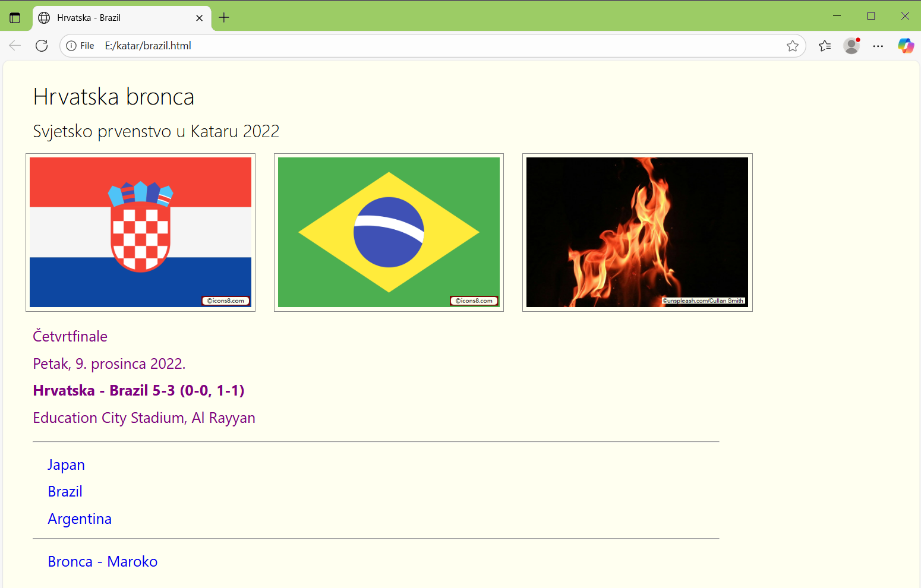Open the tab actions menu icon
Viewport: 921px width, 588px height.
pyautogui.click(x=15, y=18)
